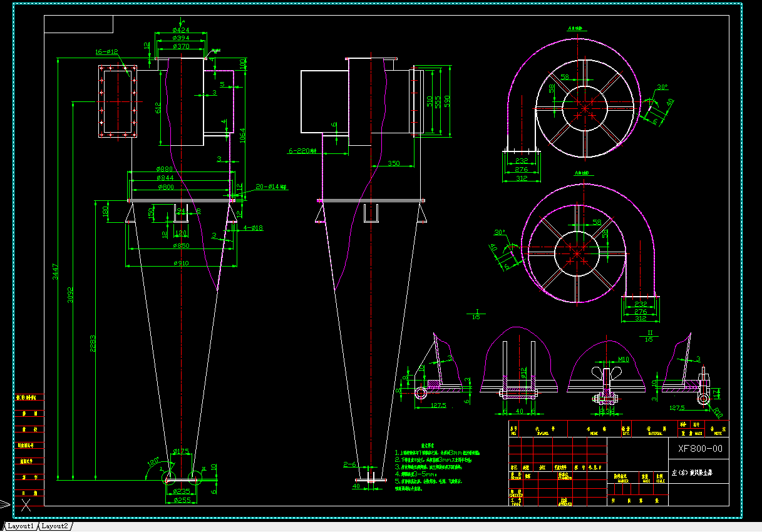Click the 2-6 callout near base
The width and height of the screenshot is (762, 532).
[349, 464]
